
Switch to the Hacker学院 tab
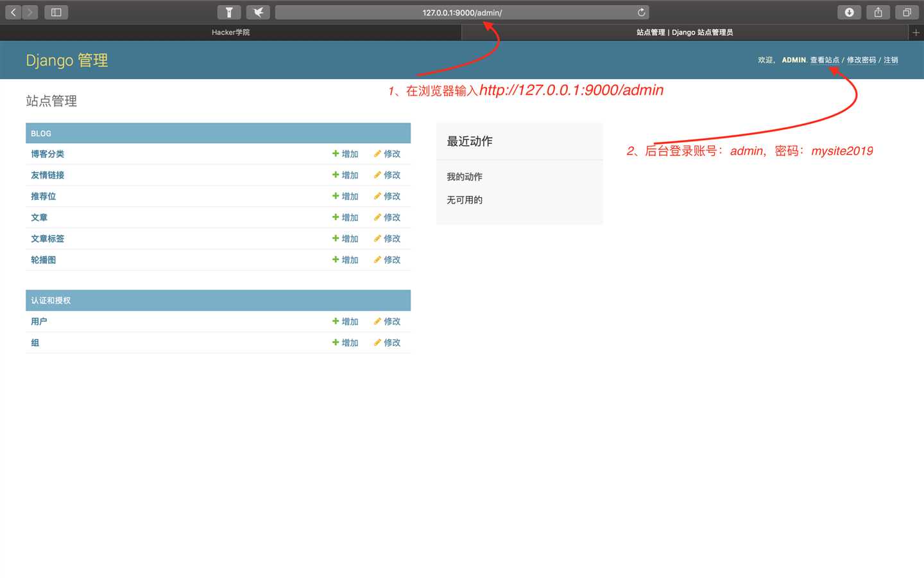point(231,32)
